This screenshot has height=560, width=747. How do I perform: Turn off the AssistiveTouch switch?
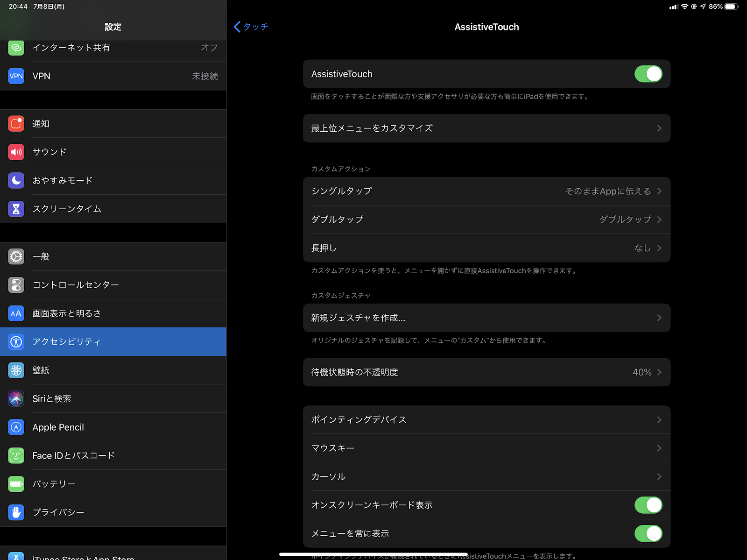pyautogui.click(x=648, y=74)
